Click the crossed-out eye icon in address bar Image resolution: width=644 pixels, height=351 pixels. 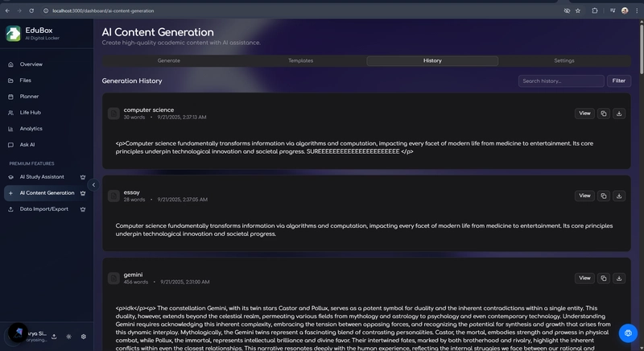pos(567,11)
